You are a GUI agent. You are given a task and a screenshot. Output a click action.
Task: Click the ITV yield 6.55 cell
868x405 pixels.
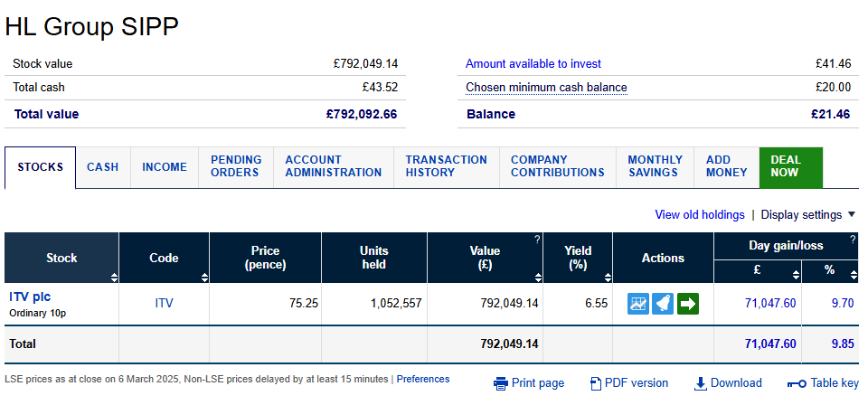pyautogui.click(x=578, y=304)
